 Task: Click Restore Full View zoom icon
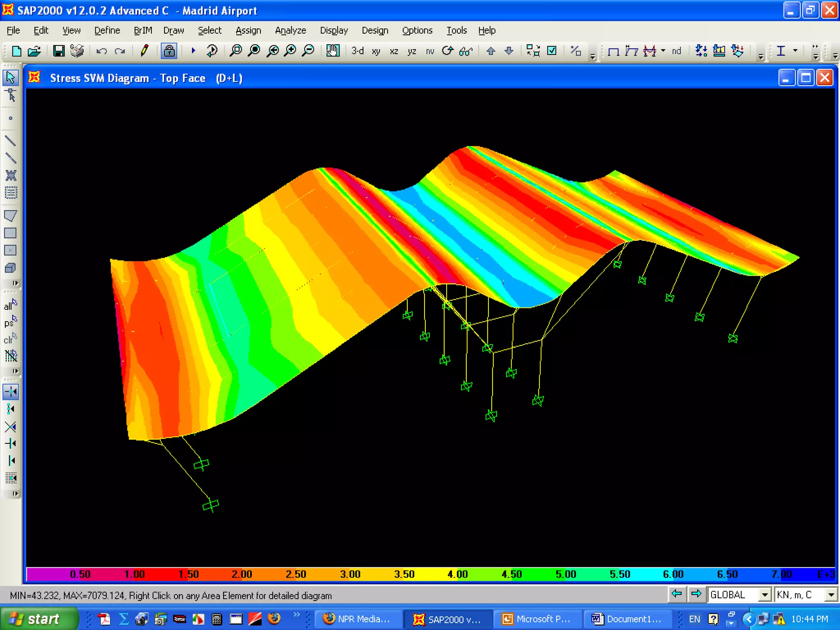click(254, 51)
